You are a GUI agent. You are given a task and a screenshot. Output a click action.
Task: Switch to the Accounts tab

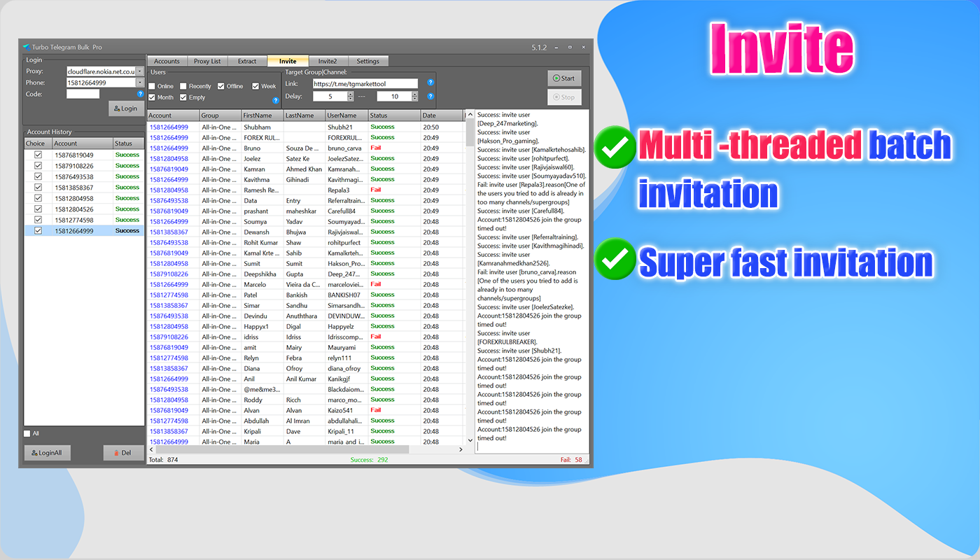[x=167, y=61]
